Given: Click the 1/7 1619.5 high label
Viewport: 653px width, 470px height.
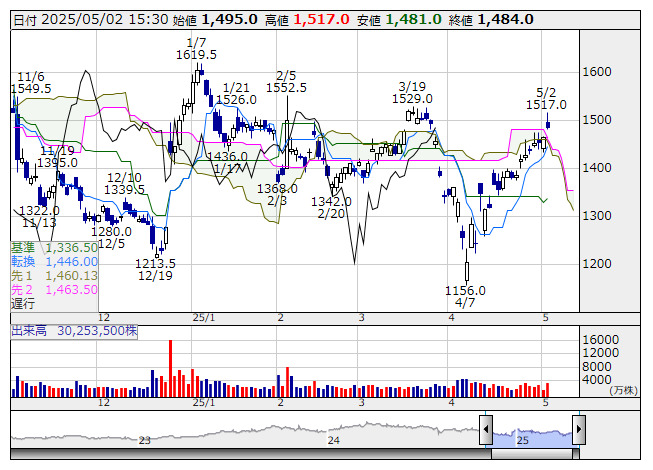Looking at the screenshot, I should tap(196, 49).
